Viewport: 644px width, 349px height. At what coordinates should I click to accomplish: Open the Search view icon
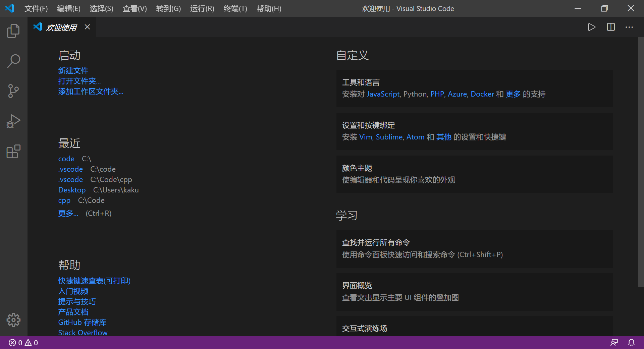tap(13, 61)
